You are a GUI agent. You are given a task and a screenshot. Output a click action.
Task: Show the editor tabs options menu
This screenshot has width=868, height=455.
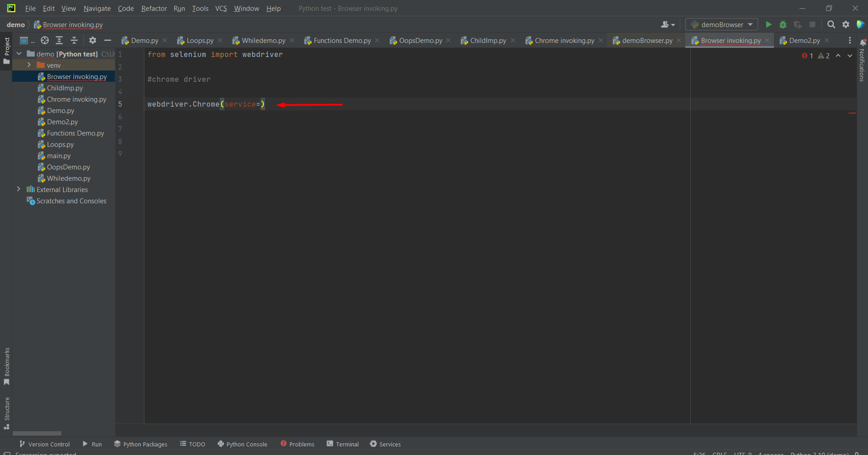coord(850,40)
